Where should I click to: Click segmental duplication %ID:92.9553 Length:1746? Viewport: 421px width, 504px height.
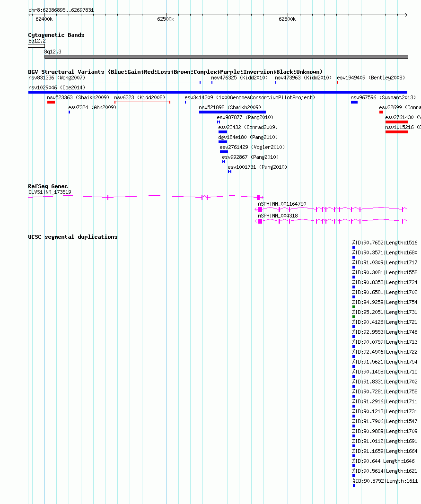pos(385,332)
